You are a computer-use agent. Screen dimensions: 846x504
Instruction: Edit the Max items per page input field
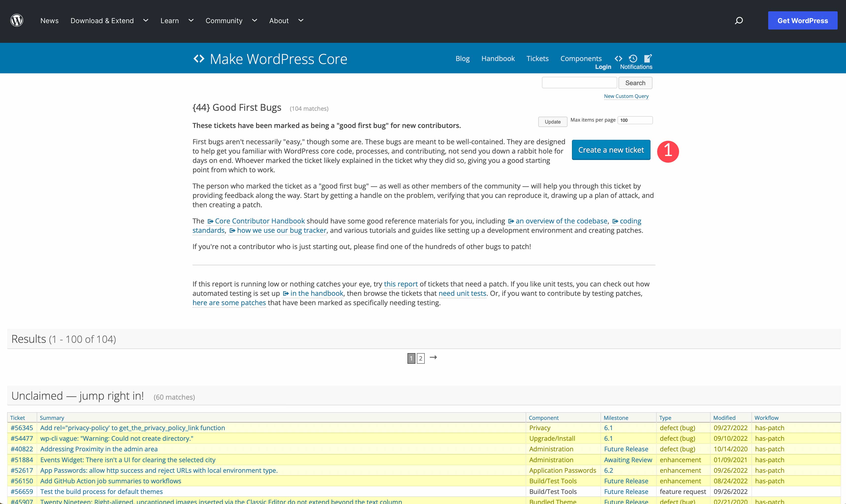tap(636, 120)
